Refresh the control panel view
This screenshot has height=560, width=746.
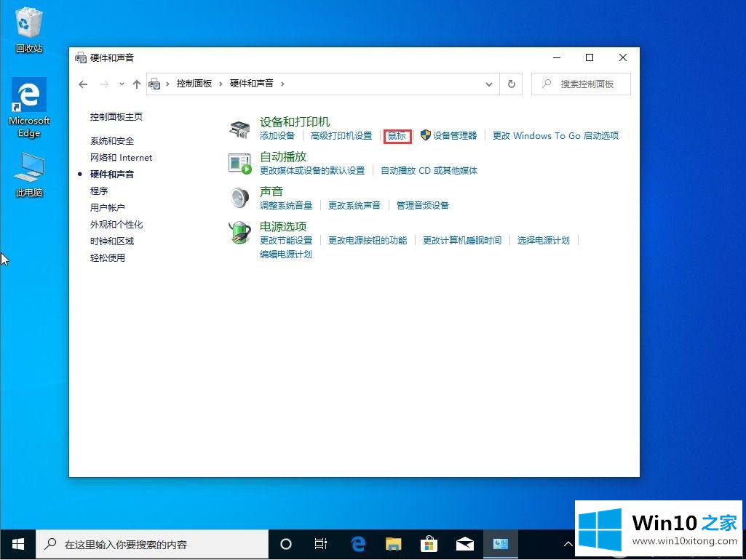[512, 84]
